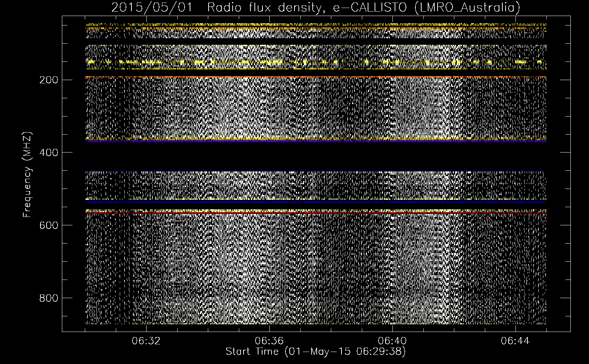Image resolution: width=589 pixels, height=364 pixels.
Task: Select the 06:44 time axis label
Action: point(515,341)
